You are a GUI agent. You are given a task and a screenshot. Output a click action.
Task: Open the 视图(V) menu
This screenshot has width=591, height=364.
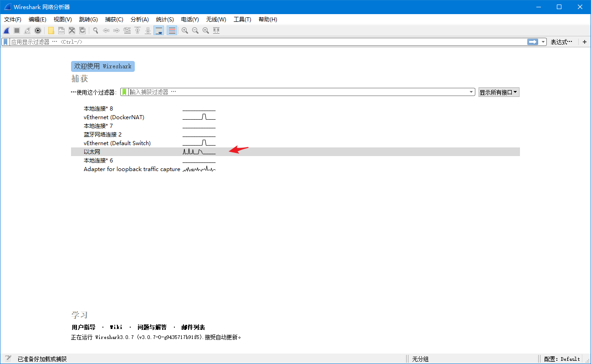(x=63, y=20)
